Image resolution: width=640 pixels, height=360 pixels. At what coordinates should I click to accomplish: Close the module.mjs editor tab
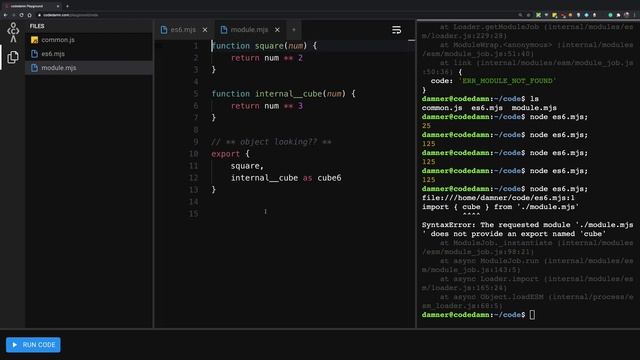(277, 30)
